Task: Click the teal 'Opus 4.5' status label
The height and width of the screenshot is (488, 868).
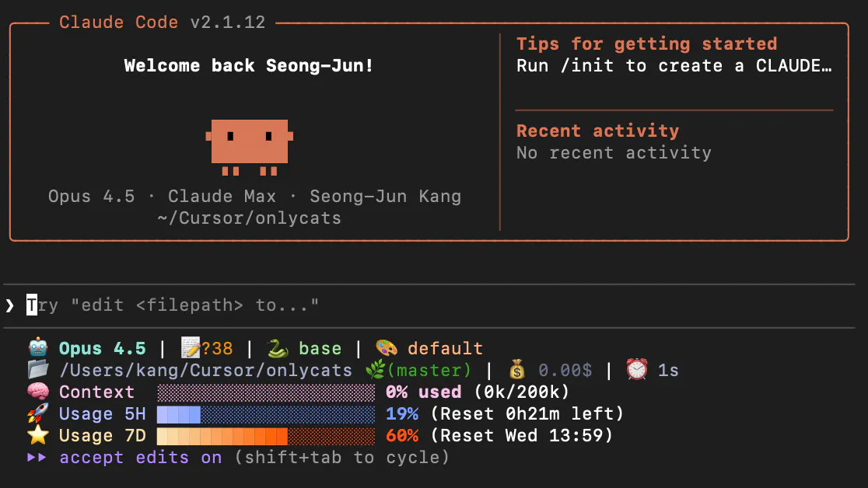Action: click(103, 349)
